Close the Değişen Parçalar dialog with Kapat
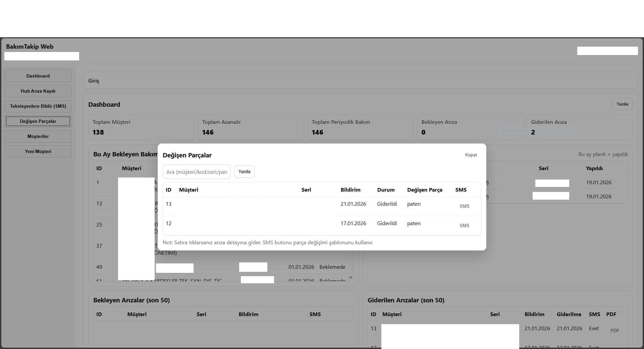This screenshot has width=644, height=349. click(471, 155)
